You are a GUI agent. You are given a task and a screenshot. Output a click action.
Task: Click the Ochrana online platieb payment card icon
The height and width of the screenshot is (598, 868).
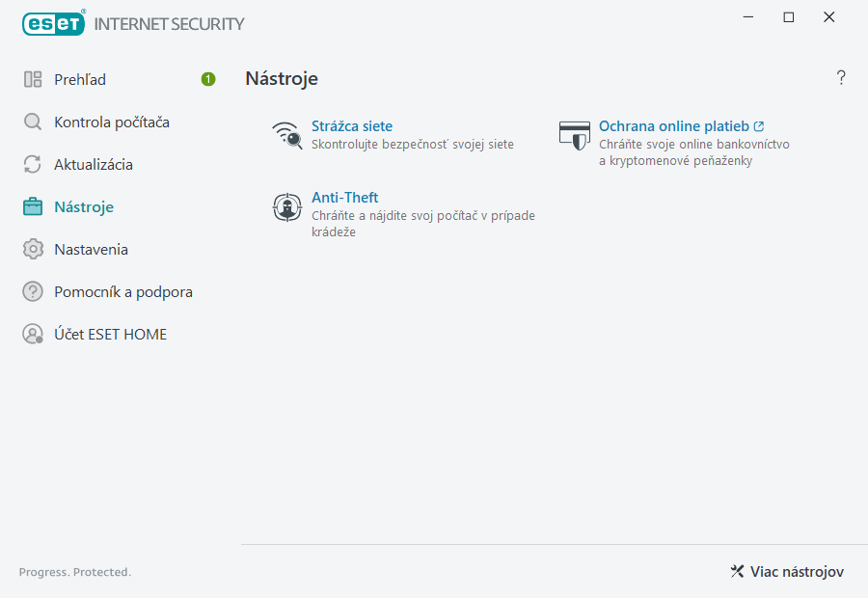coord(575,136)
